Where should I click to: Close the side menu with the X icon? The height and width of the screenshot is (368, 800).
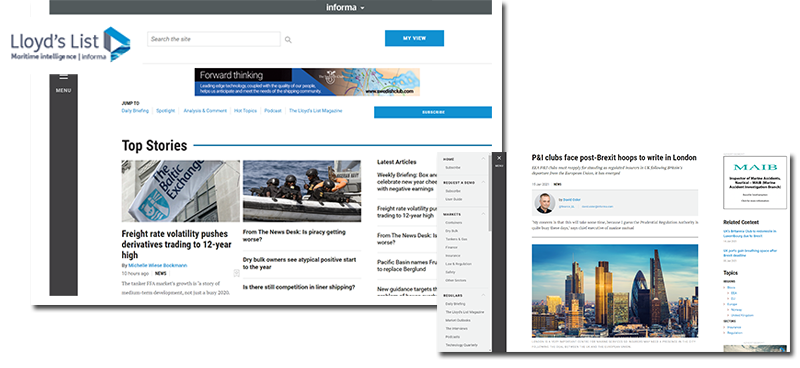[x=499, y=158]
